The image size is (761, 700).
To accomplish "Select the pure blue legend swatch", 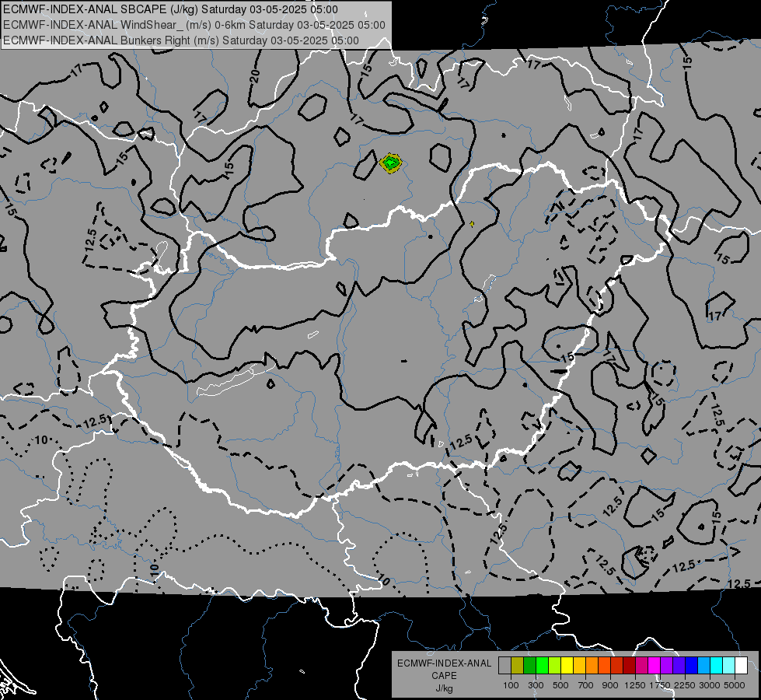I will pyautogui.click(x=691, y=665).
